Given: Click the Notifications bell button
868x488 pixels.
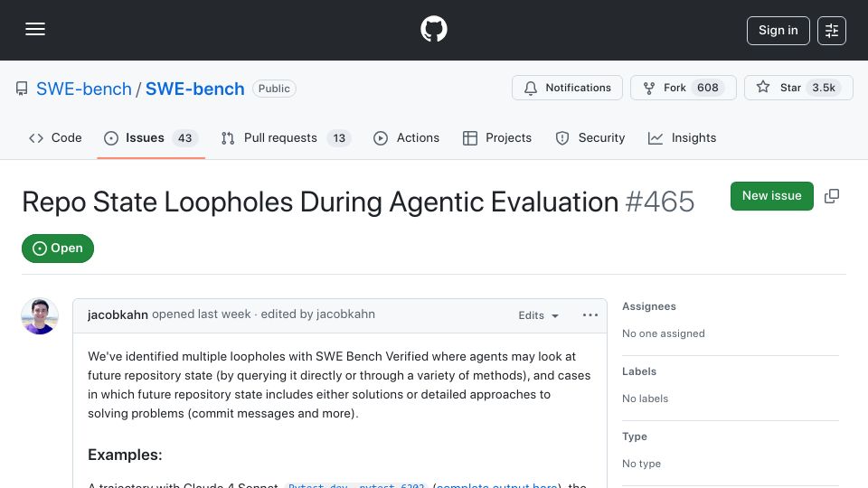Looking at the screenshot, I should pyautogui.click(x=567, y=88).
